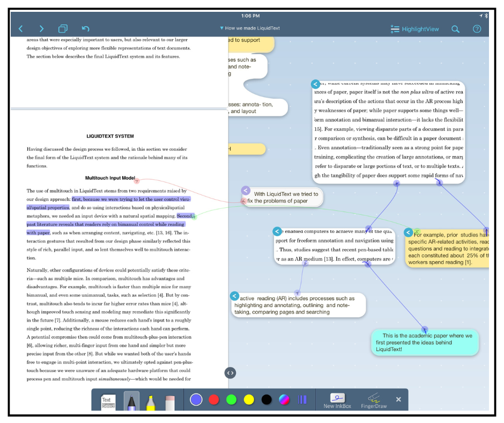The height and width of the screenshot is (423, 504).
Task: Create a New InkBox
Action: (x=337, y=401)
